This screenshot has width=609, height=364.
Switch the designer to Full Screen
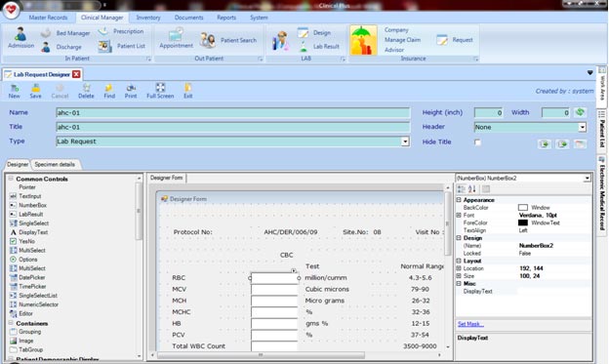(x=160, y=91)
